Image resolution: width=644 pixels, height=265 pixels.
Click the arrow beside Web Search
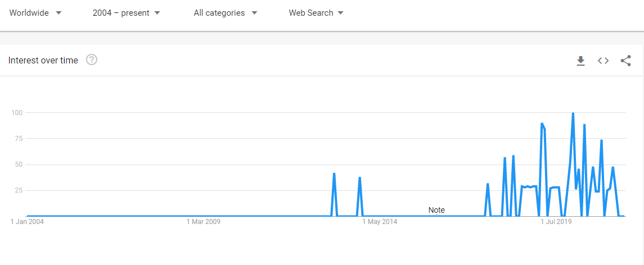point(340,13)
